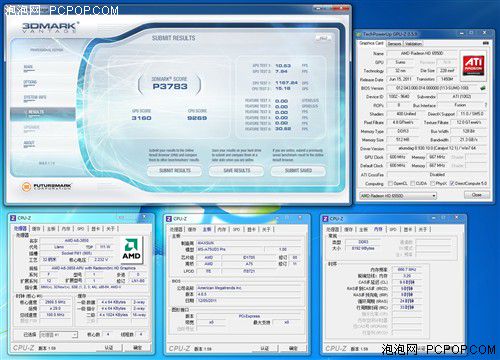This screenshot has height=360, width=500.
Task: Click the BIOS save chip icon in GPU-Z
Action: coord(482,88)
